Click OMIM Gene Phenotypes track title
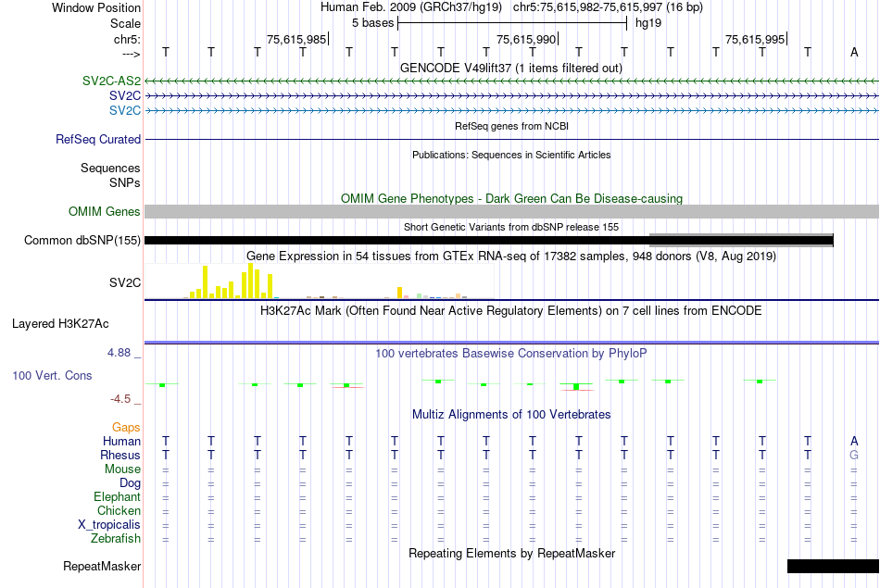This screenshot has height=588, width=880. (511, 198)
